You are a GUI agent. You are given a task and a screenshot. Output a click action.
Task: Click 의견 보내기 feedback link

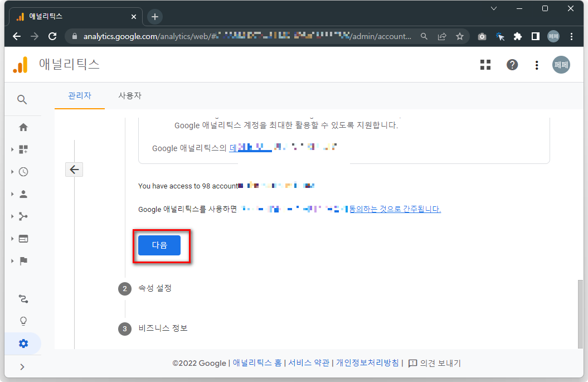click(x=434, y=363)
